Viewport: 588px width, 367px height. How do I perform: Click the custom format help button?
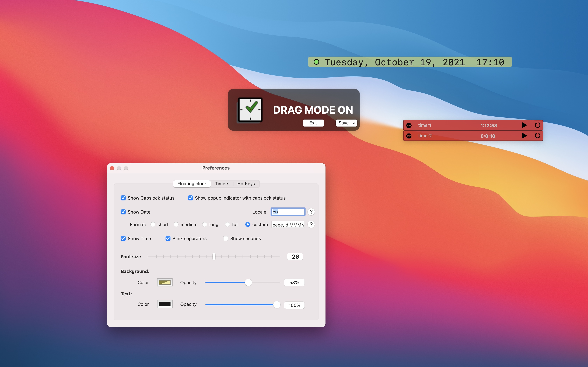[x=311, y=225]
